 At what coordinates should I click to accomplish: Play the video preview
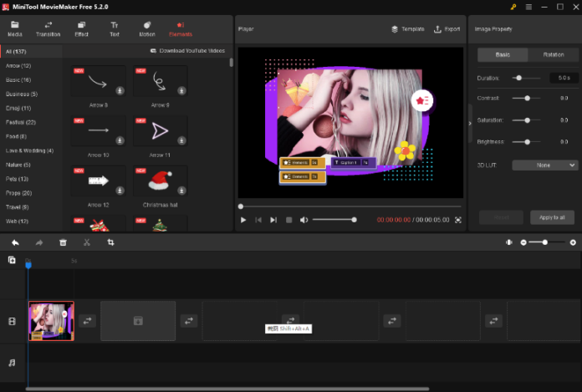point(243,220)
